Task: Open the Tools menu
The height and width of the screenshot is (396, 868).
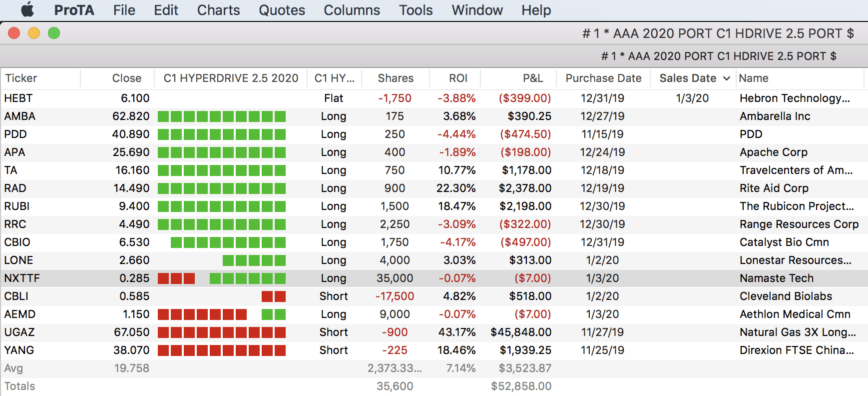Action: tap(416, 10)
